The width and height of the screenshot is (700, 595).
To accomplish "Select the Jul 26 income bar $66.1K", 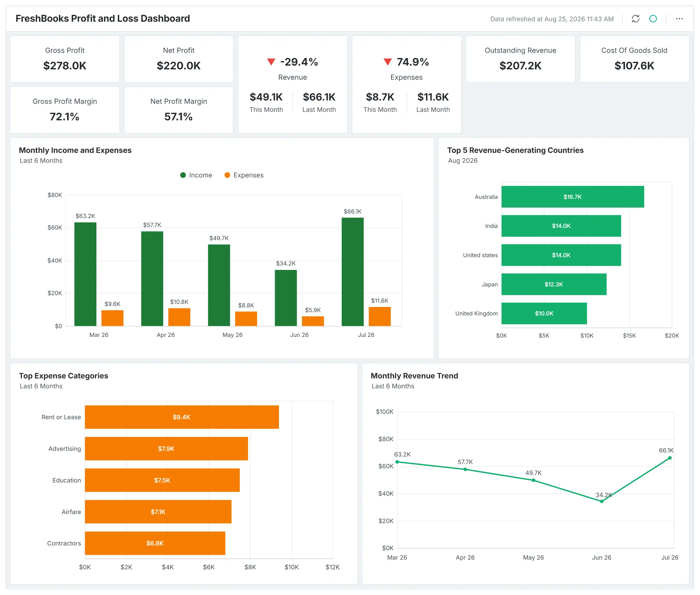I will pos(353,272).
